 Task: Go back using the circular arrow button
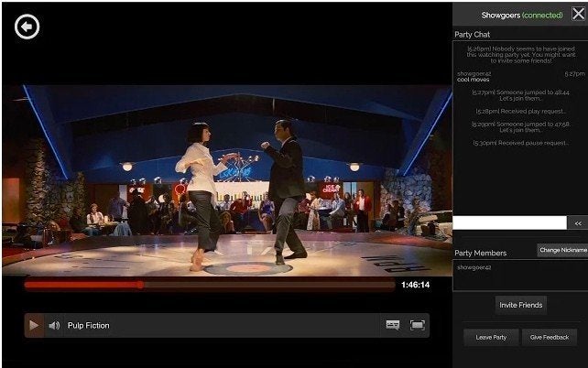click(27, 27)
